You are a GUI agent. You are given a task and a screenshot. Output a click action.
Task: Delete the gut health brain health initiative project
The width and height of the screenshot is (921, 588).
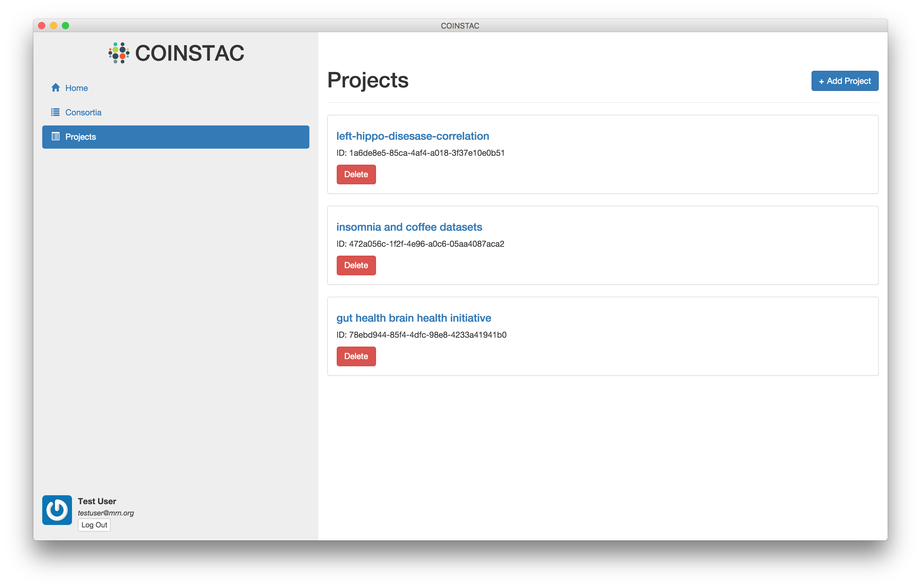tap(356, 356)
